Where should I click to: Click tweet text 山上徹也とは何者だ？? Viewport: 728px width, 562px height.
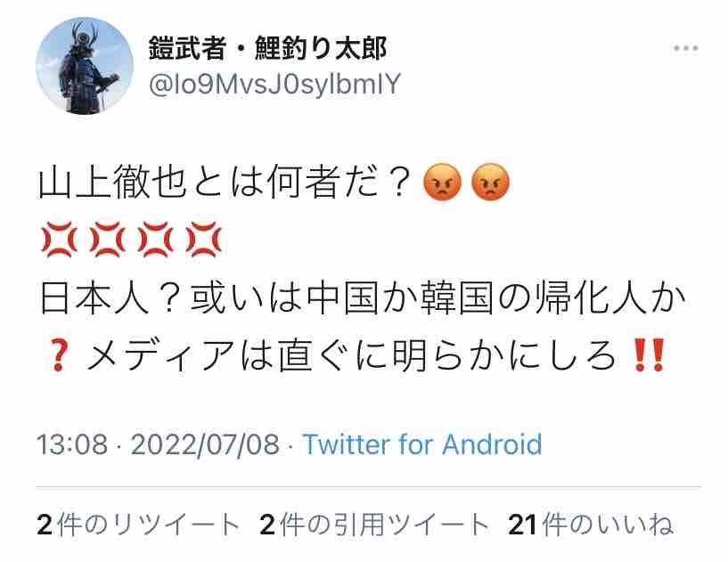pyautogui.click(x=225, y=182)
